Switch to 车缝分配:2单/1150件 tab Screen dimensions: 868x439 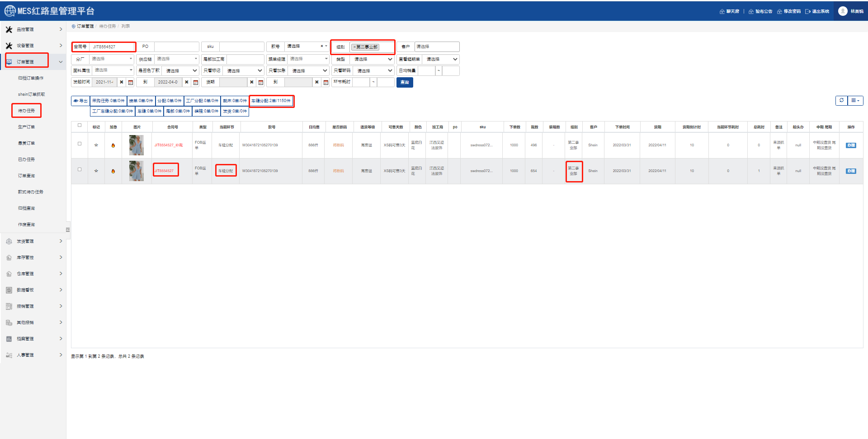click(x=271, y=101)
